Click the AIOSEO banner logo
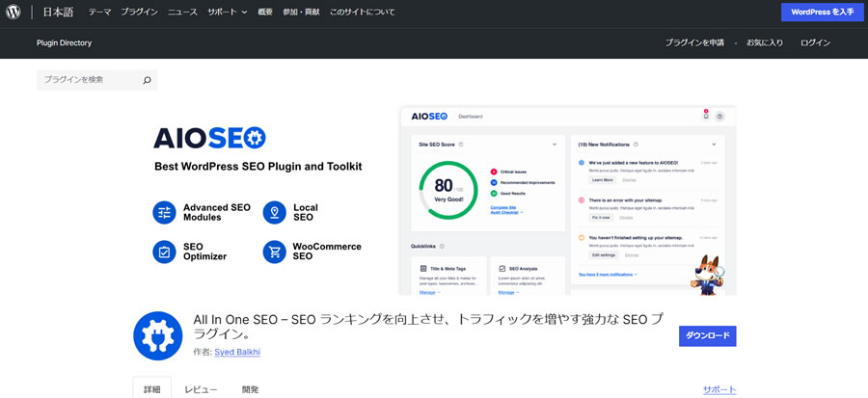 click(210, 138)
